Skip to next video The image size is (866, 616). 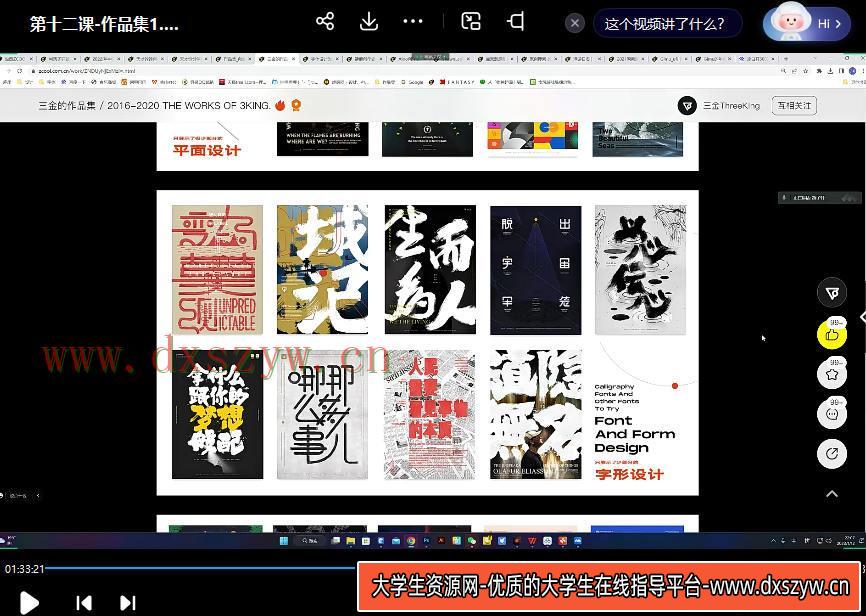coord(128,603)
